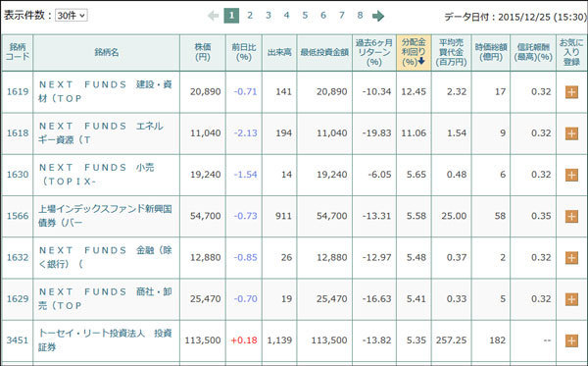
Task: Open 上場インデックスファンド新興国債券 link
Action: pyautogui.click(x=105, y=216)
